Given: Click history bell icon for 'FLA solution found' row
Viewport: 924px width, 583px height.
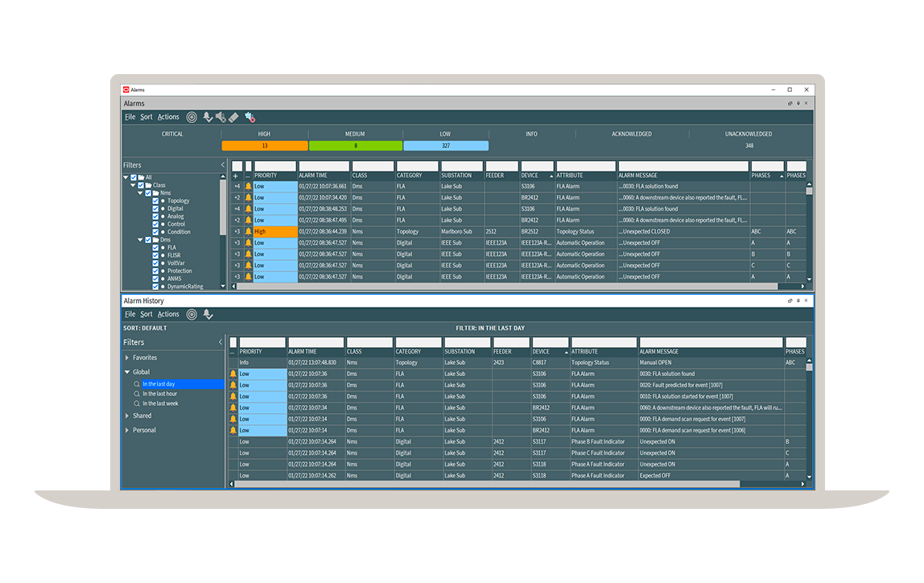Looking at the screenshot, I should (x=233, y=374).
